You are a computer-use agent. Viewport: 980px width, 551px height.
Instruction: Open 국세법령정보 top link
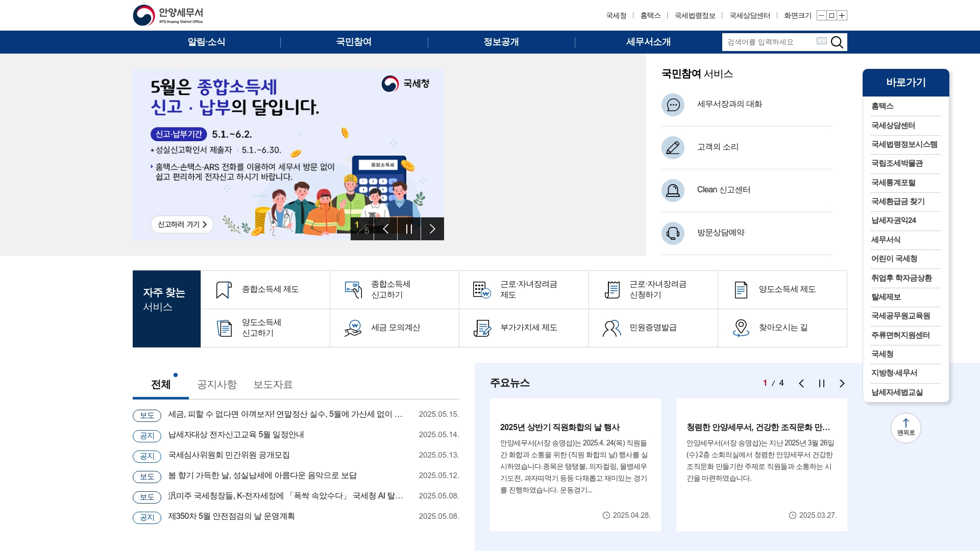point(695,16)
